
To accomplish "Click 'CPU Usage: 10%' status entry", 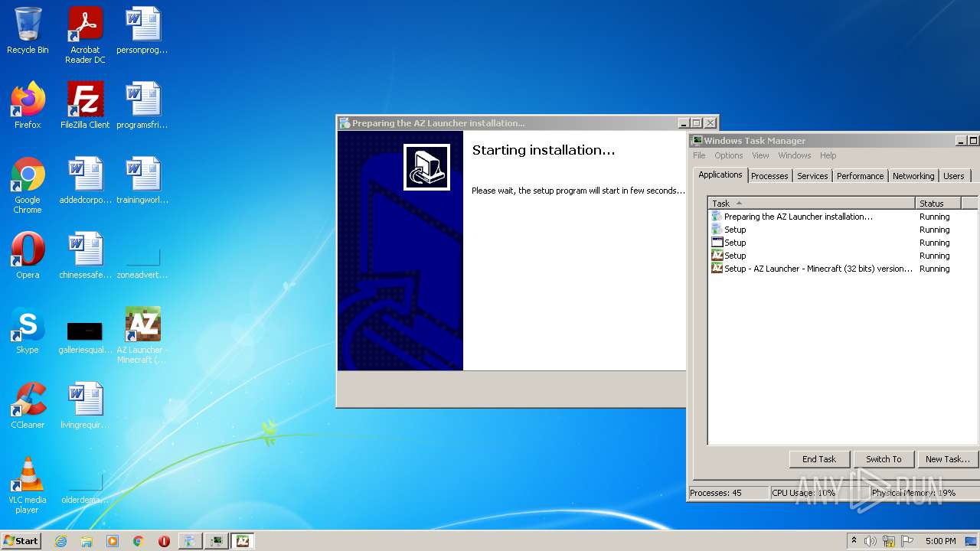I will (x=818, y=493).
